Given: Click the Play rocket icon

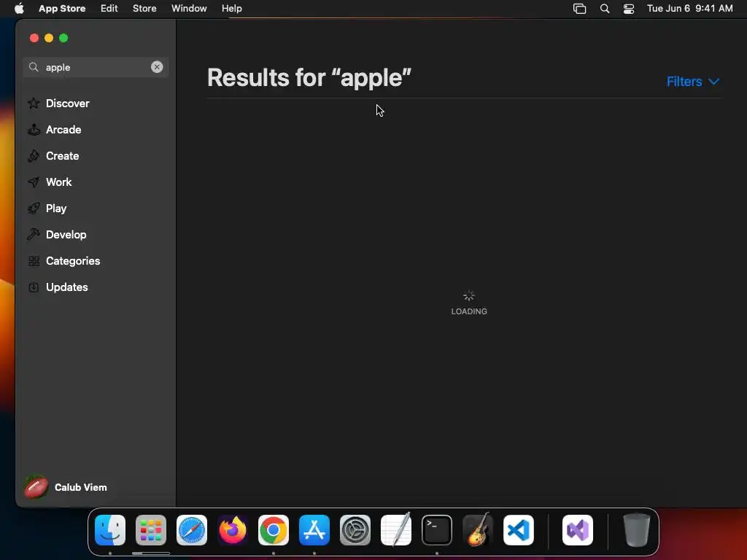Looking at the screenshot, I should [x=34, y=208].
